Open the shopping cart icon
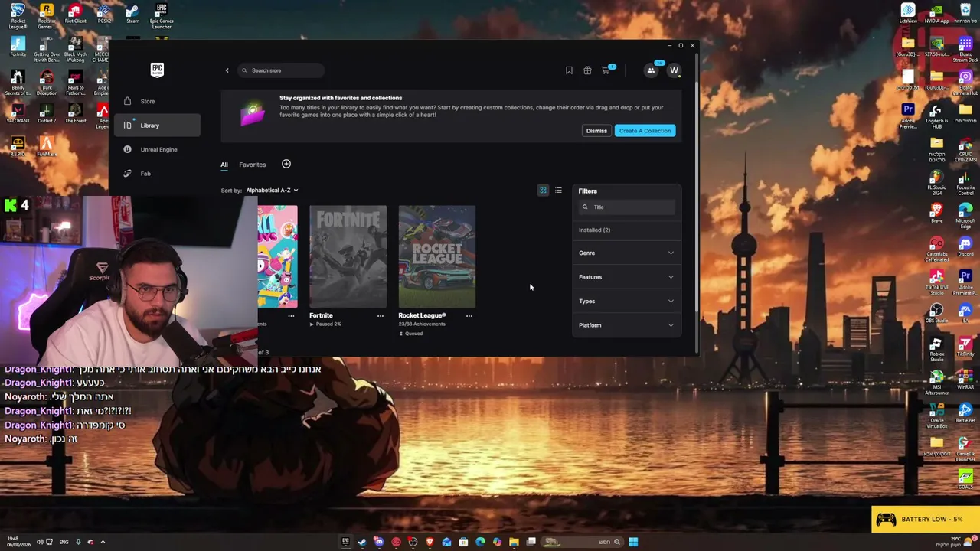Screen dimensions: 980x551 pos(606,70)
